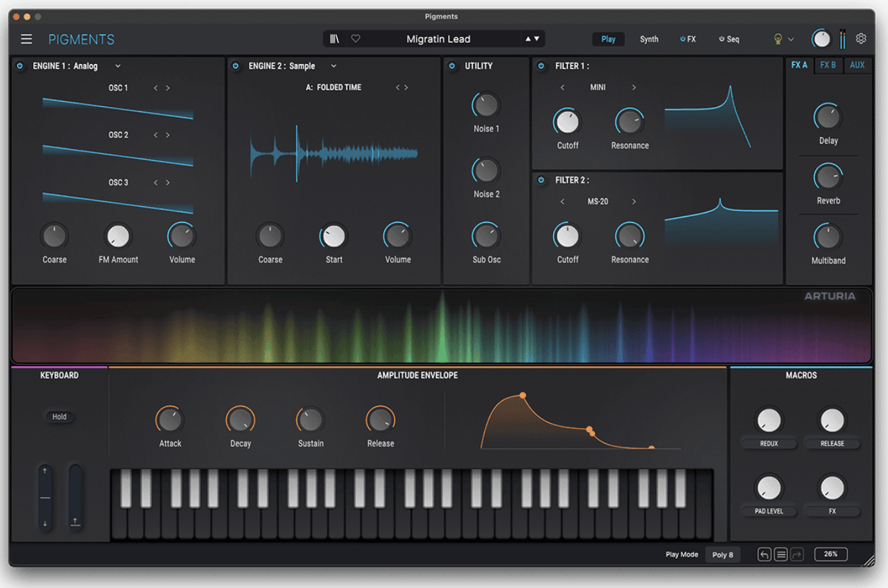This screenshot has height=588, width=888.
Task: Open the edit history list icon
Action: [x=781, y=554]
